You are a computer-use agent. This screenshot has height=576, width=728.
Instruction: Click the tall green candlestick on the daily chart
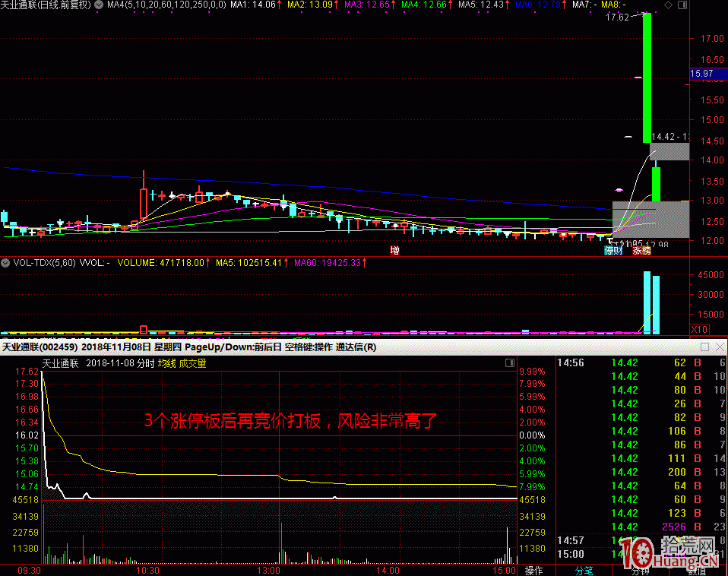coord(647,78)
